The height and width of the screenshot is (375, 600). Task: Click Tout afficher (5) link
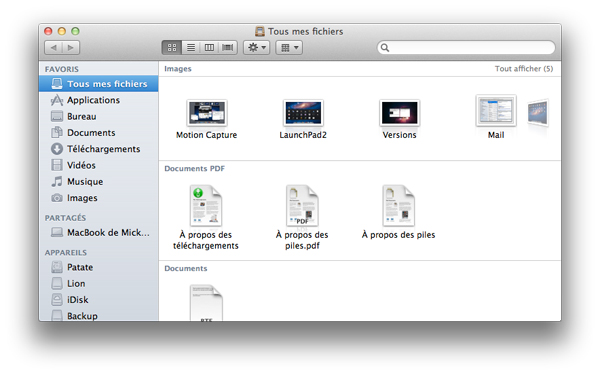tap(524, 69)
